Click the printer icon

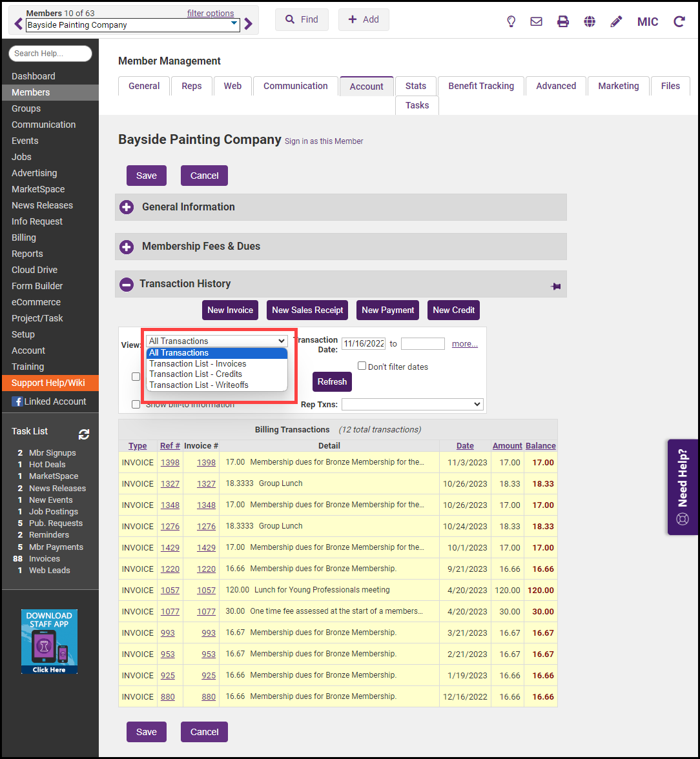pos(563,21)
